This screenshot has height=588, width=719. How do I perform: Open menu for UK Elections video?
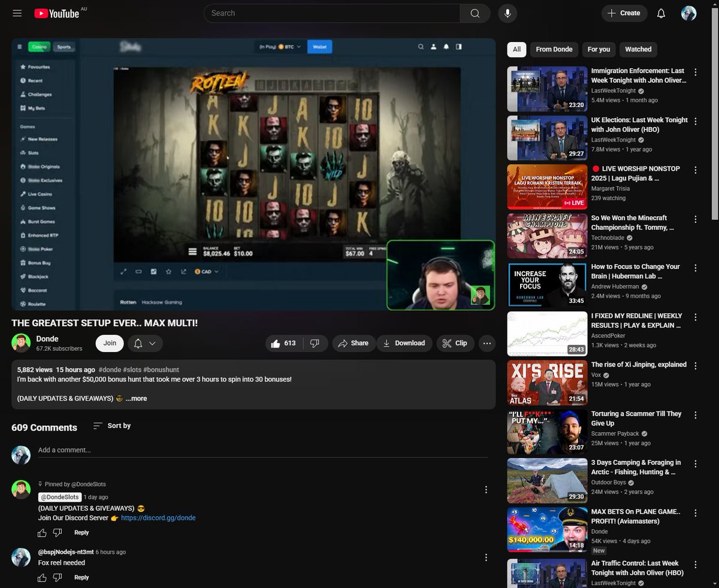(x=695, y=121)
